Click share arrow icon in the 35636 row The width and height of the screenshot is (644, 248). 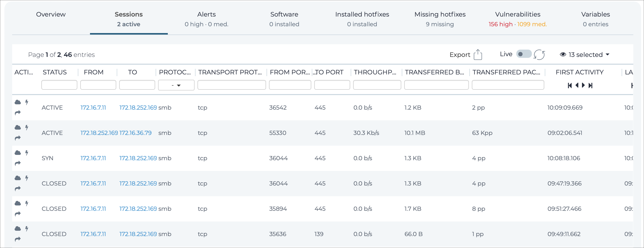(x=18, y=239)
